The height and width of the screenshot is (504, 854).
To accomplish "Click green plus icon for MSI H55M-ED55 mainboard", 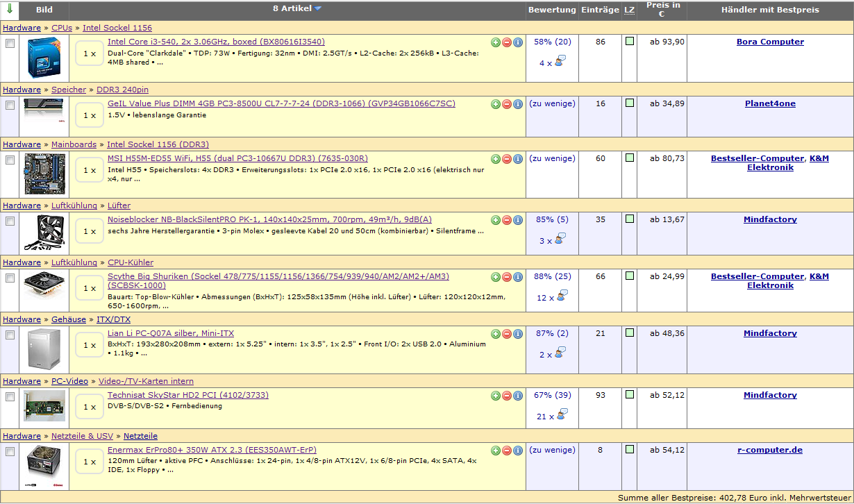I will [495, 159].
